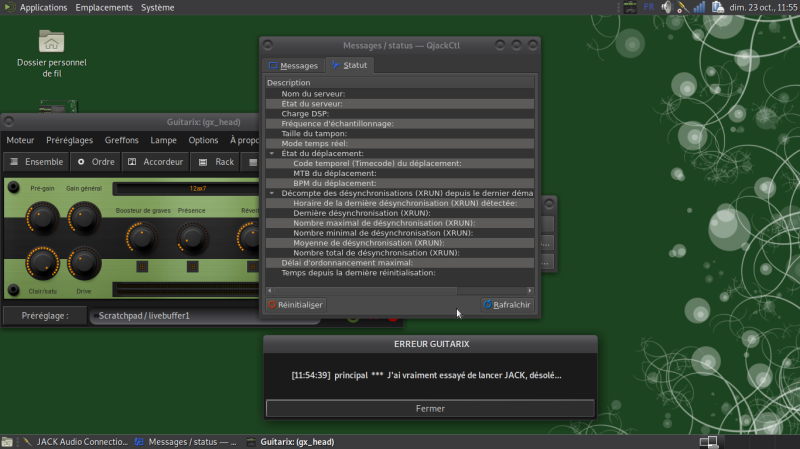This screenshot has width=800, height=449.
Task: Select the Fréquence d'échantillonnage row
Action: point(399,123)
